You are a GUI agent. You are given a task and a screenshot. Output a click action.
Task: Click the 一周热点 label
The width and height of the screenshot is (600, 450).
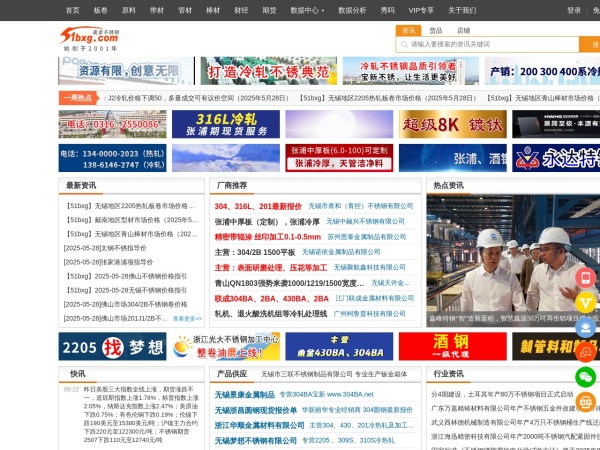coord(78,98)
